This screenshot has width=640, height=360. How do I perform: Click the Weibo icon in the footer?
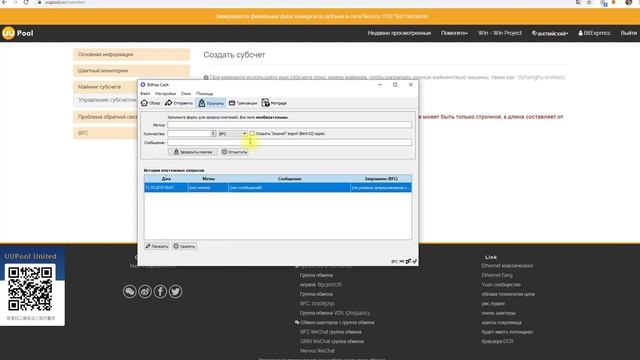coord(145,291)
